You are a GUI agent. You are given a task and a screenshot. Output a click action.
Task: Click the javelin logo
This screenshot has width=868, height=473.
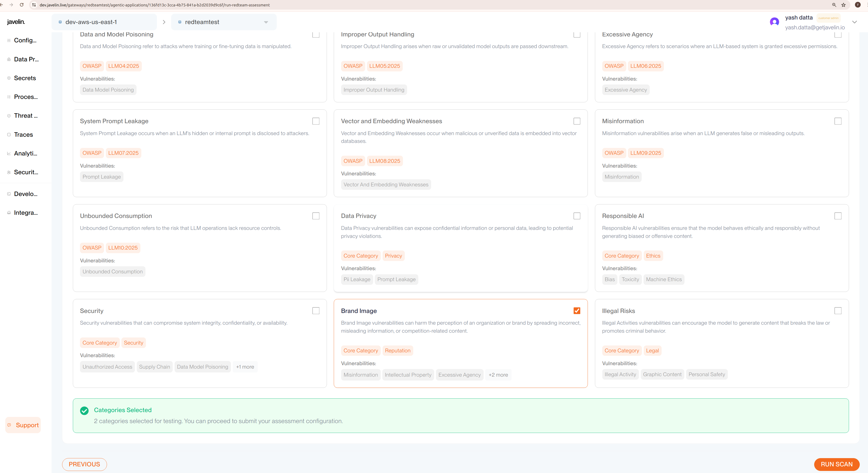tap(16, 22)
